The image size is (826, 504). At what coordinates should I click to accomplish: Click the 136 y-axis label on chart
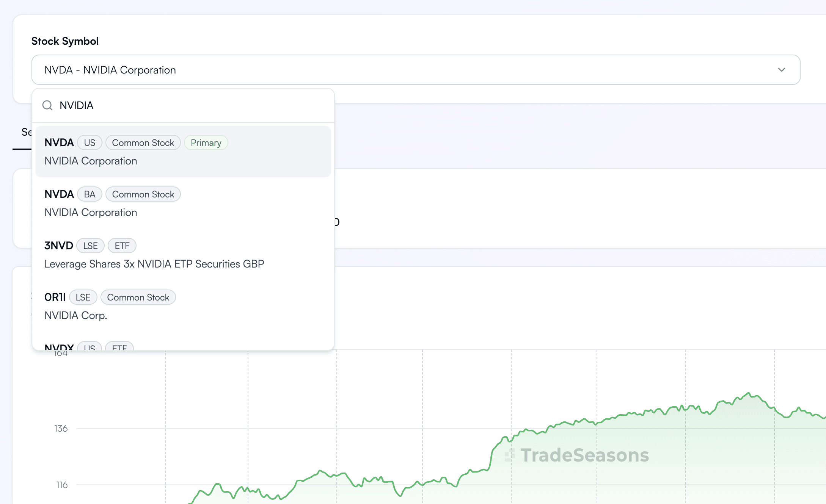61,429
